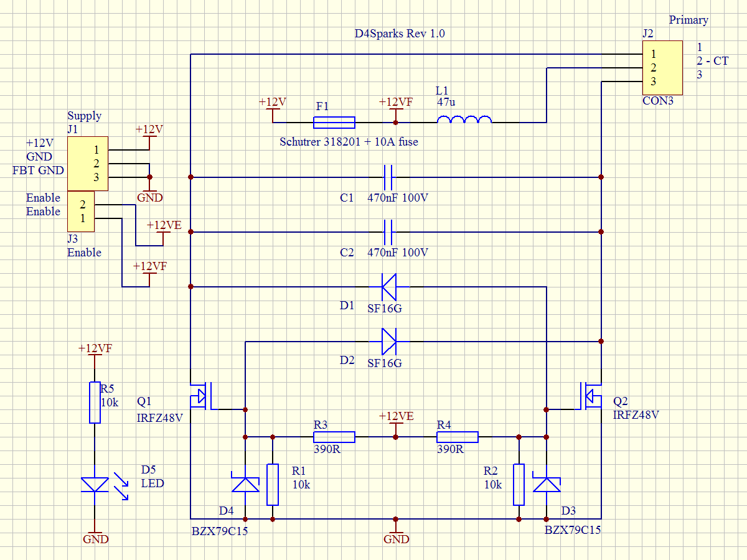Select resistor R1 next to D4
The height and width of the screenshot is (560, 747).
[273, 484]
